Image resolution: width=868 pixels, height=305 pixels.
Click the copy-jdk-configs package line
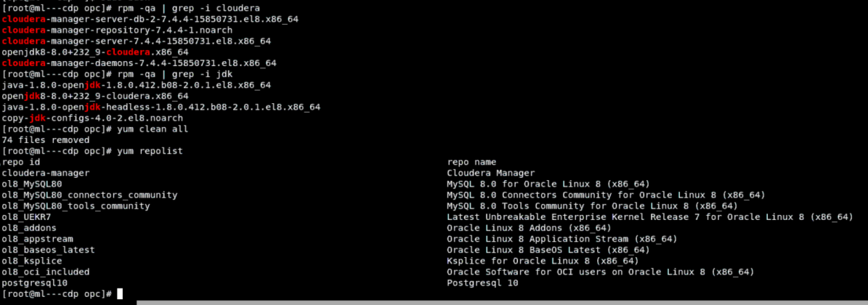point(92,118)
